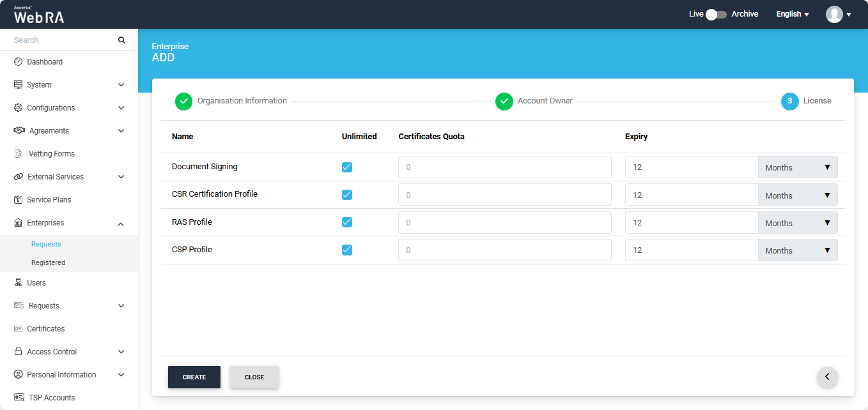Viewport: 868px width, 410px height.
Task: Click Certificates Quota field for CSP Profile
Action: 505,250
